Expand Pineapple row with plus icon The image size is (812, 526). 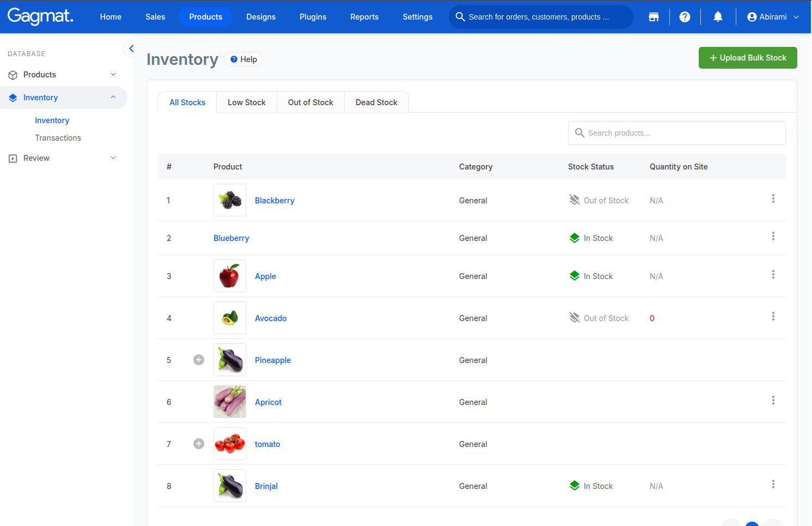pos(199,360)
